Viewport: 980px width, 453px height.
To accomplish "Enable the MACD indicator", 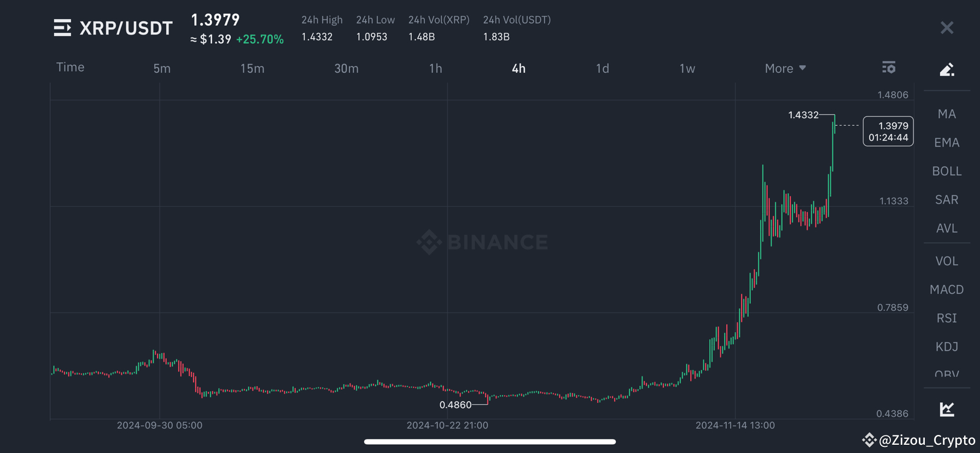I will [947, 289].
